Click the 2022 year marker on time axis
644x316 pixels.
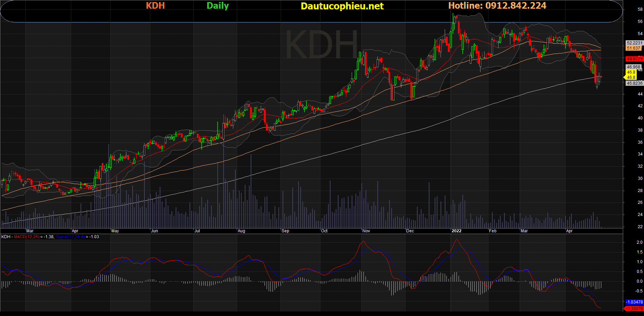456,231
